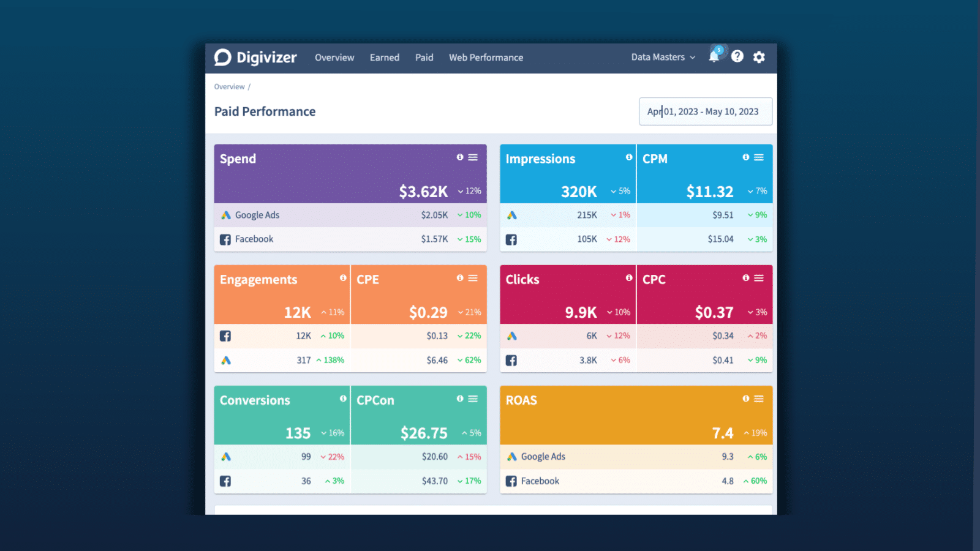Click the date range field showing Apr 01 - May 10
This screenshot has width=980, height=551.
(705, 111)
